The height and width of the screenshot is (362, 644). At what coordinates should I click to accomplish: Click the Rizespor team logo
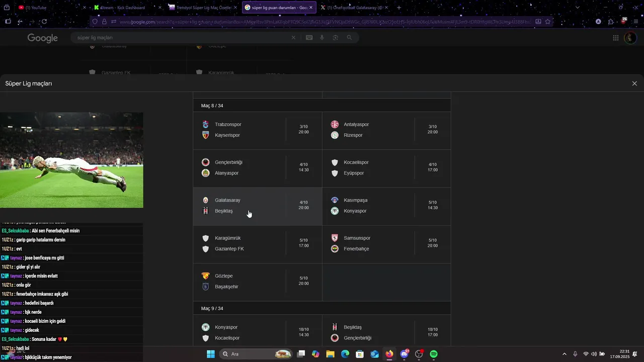point(335,135)
